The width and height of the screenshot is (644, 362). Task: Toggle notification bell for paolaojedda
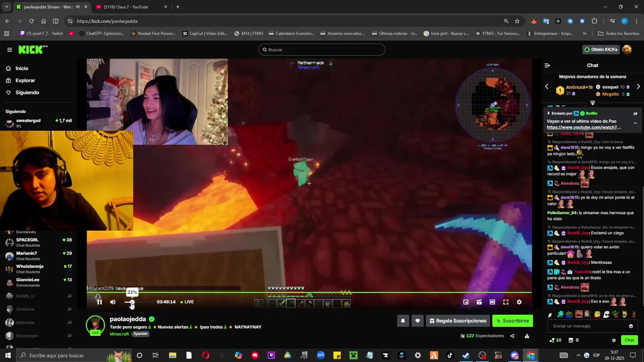pos(403,321)
